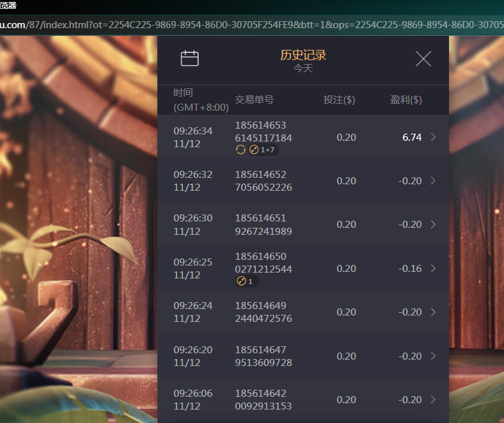Select transaction number 185614651 9267241989
This screenshot has height=423, width=504.
(264, 225)
